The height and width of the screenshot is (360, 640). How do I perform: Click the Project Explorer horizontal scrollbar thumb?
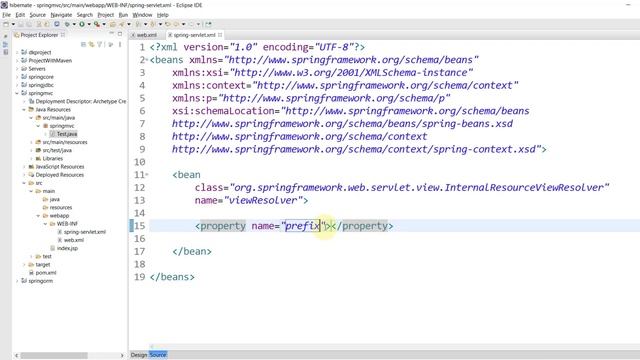(54, 356)
